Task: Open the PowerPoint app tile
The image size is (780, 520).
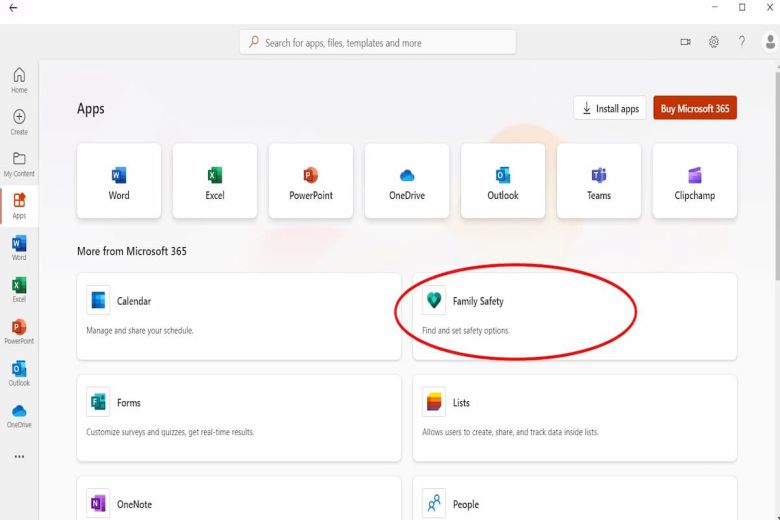Action: pos(311,181)
